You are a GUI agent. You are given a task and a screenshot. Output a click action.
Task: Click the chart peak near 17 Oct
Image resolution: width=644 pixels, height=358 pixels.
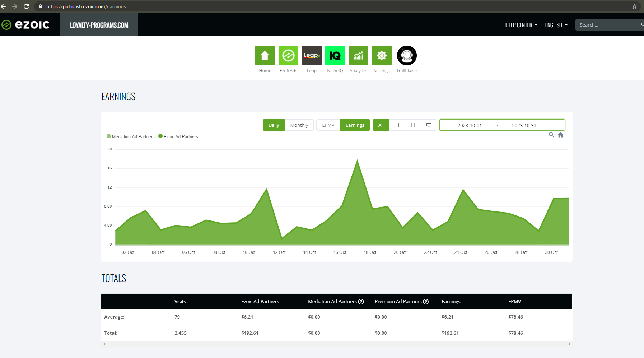tap(357, 161)
